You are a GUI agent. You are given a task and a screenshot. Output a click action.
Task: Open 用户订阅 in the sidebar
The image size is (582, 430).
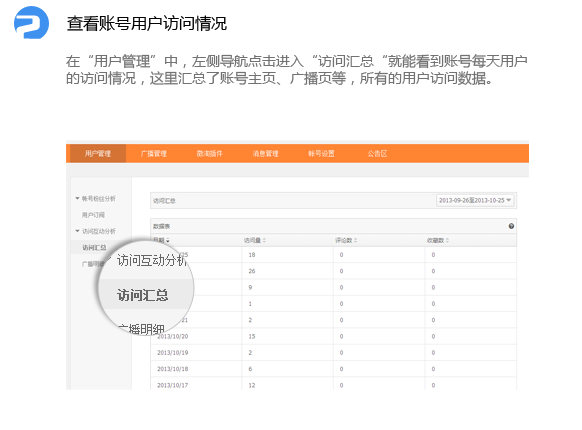click(x=93, y=215)
